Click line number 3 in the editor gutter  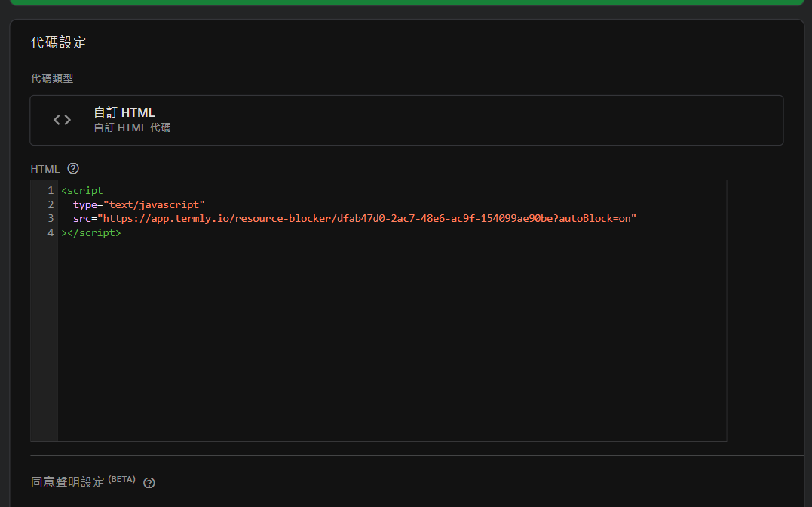pyautogui.click(x=51, y=218)
